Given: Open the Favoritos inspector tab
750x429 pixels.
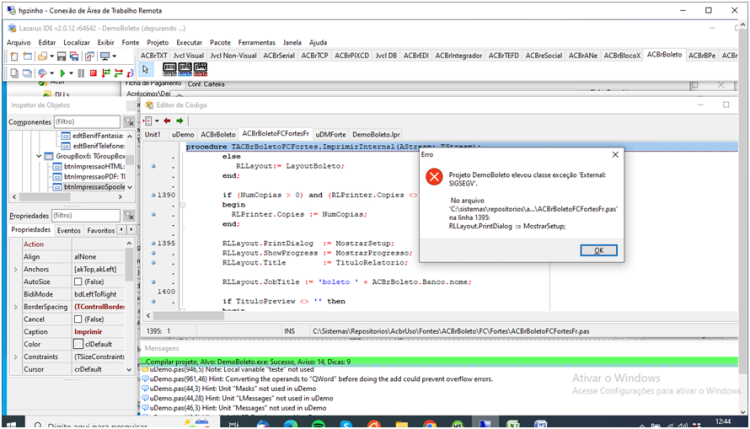Looking at the screenshot, I should click(100, 231).
